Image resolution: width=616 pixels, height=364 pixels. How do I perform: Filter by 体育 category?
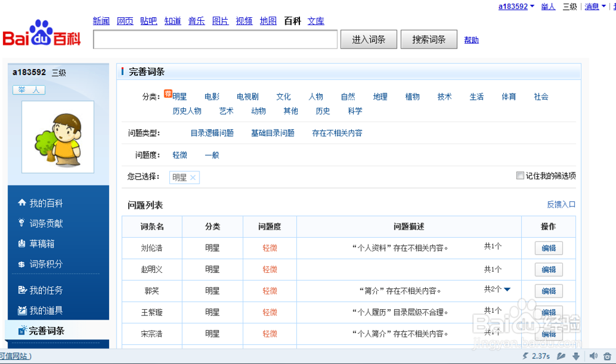tap(509, 97)
